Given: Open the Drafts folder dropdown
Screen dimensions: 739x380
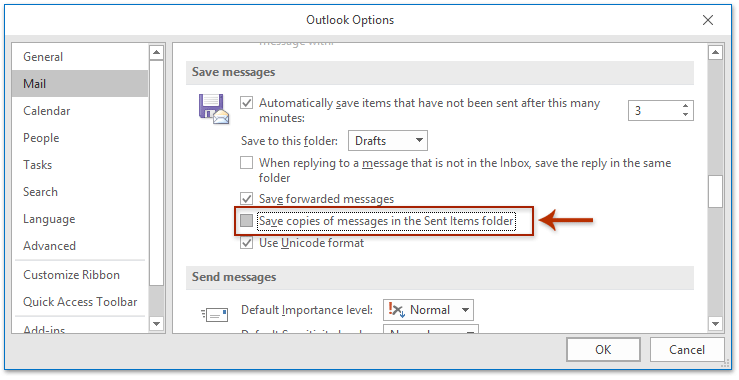Looking at the screenshot, I should click(388, 140).
